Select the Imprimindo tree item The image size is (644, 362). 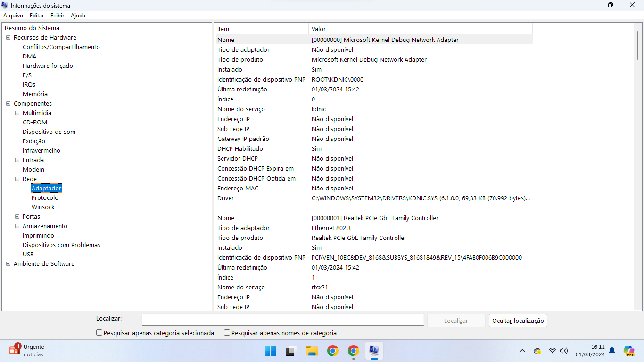pyautogui.click(x=38, y=236)
